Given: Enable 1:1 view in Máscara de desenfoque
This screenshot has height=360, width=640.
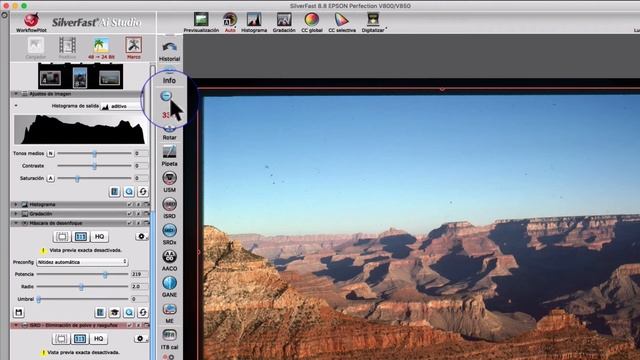Looking at the screenshot, I should pos(81,237).
